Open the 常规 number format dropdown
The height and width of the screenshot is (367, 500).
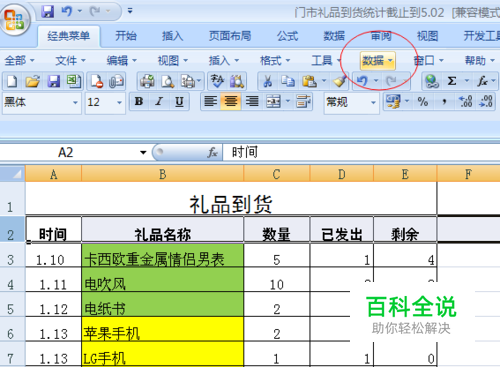click(x=373, y=103)
